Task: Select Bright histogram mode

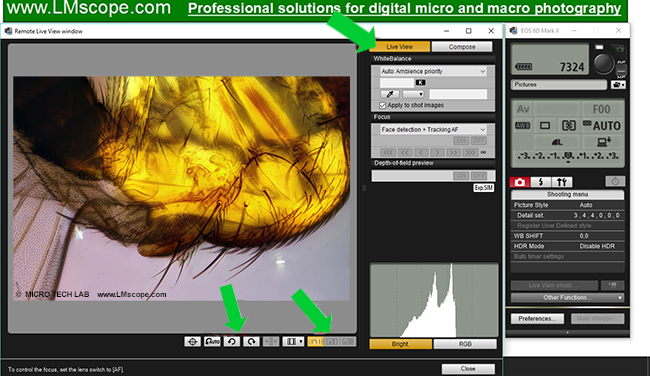Action: point(400,344)
